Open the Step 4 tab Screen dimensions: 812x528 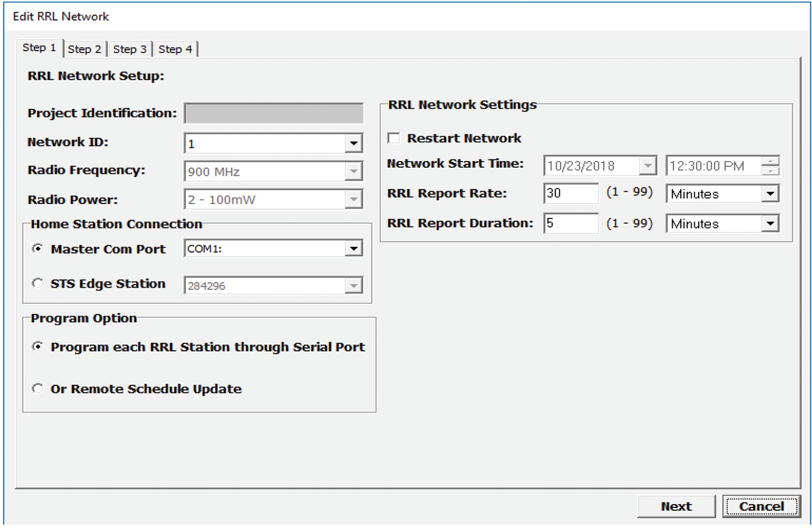click(175, 49)
